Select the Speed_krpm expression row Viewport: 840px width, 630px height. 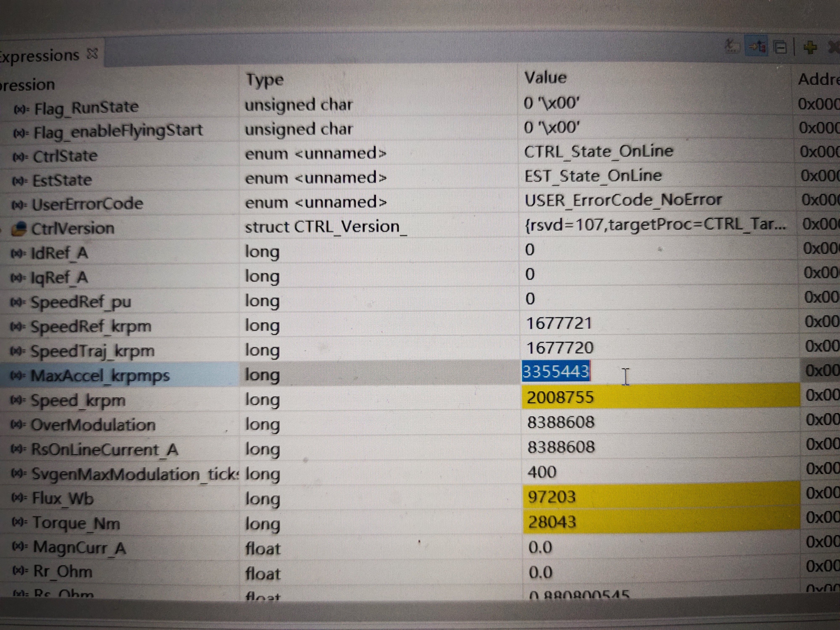(78, 401)
